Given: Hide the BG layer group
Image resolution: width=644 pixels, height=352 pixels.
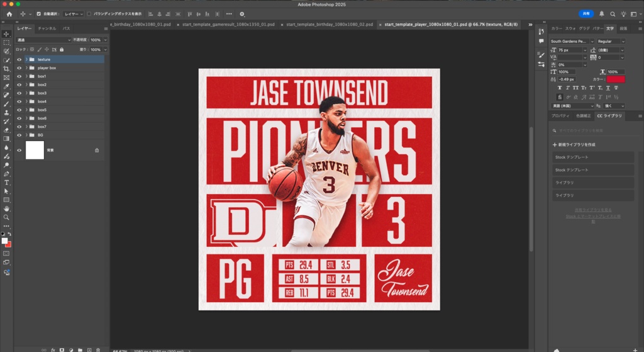Looking at the screenshot, I should click(x=19, y=135).
